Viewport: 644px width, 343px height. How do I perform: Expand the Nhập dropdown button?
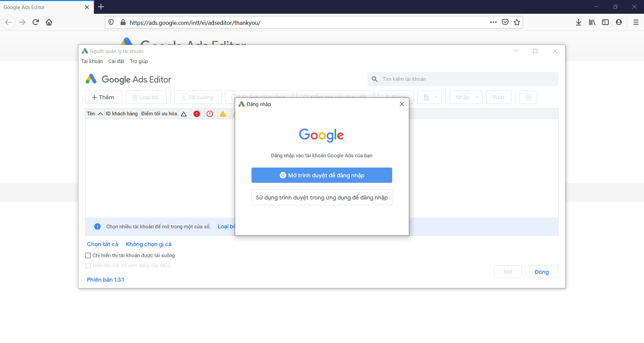coord(466,97)
